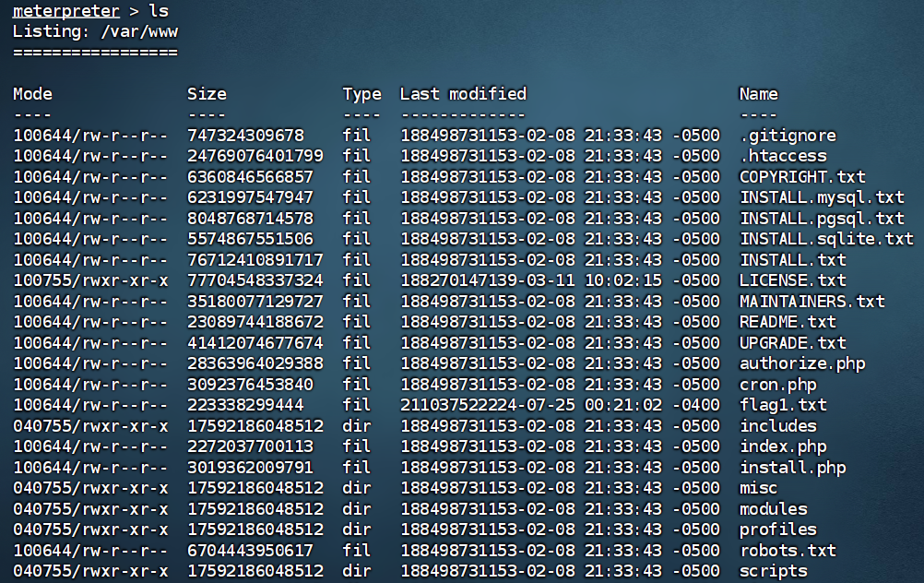Click the authorize.php file name

pyautogui.click(x=802, y=363)
